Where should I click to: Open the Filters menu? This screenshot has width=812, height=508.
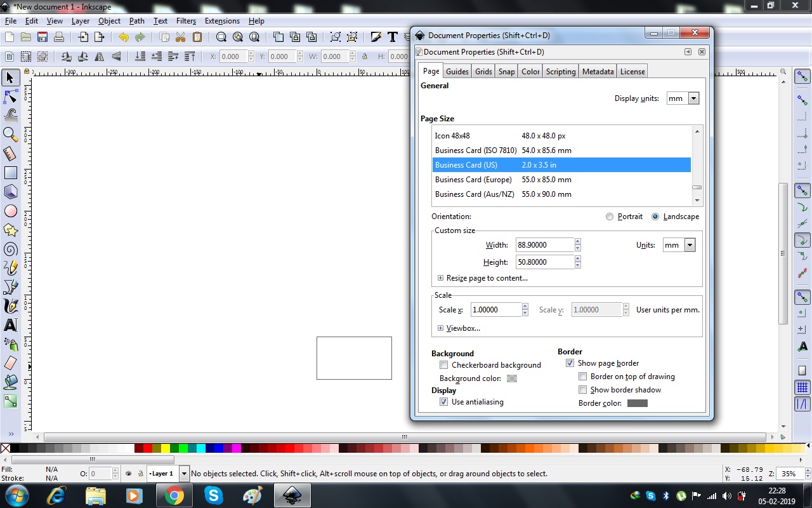pyautogui.click(x=186, y=21)
